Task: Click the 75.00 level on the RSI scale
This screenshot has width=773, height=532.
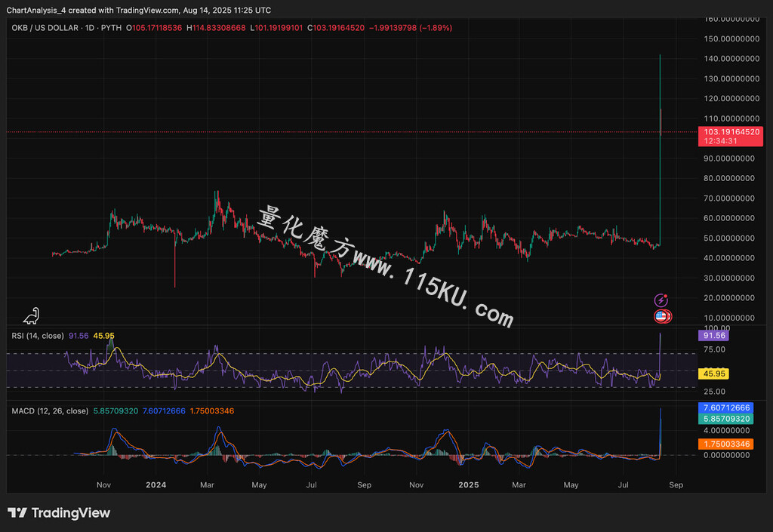Action: click(x=714, y=349)
